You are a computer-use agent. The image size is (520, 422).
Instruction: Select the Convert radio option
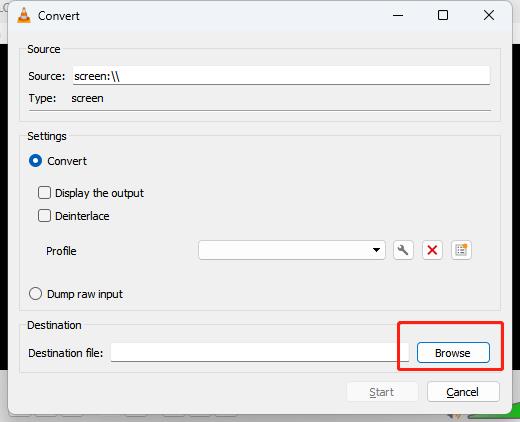coord(35,161)
